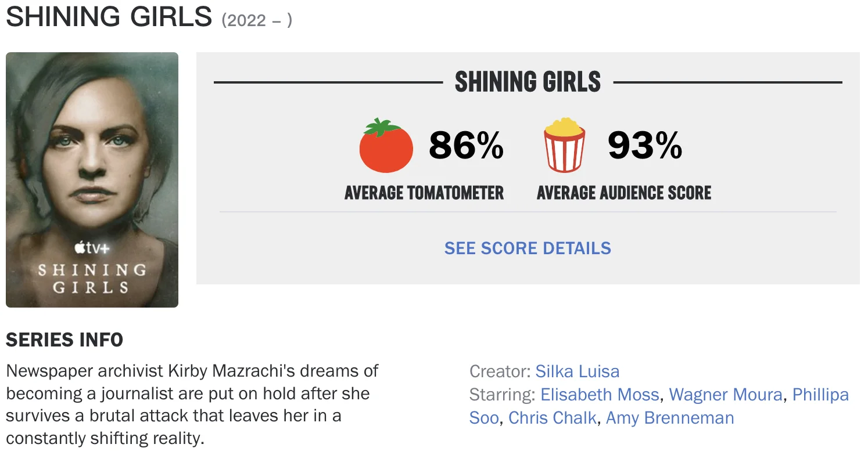This screenshot has height=455, width=868.
Task: Open creator Silka Luisa's page
Action: [x=578, y=371]
